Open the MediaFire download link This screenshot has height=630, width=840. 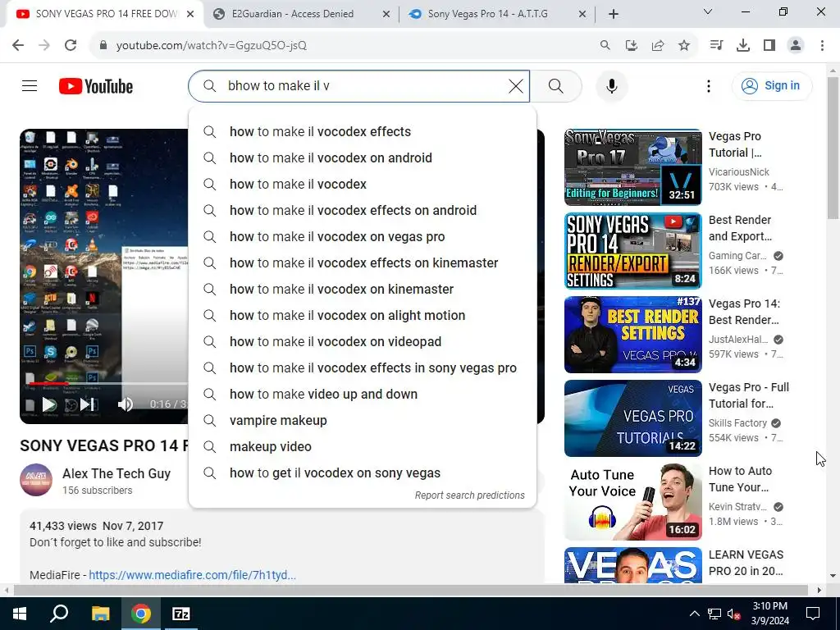[x=192, y=575]
